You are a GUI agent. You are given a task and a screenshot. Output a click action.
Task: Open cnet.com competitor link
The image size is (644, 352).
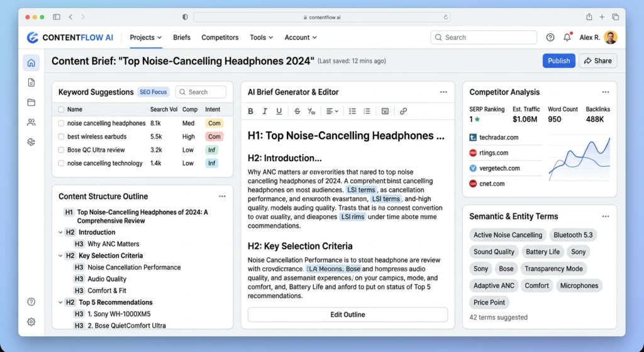point(492,184)
